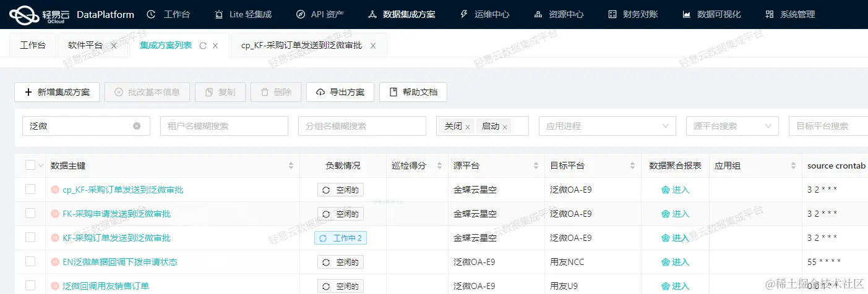The image size is (868, 294).
Task: Open 泛微回调用友销售订单 scheme link
Action: point(106,286)
